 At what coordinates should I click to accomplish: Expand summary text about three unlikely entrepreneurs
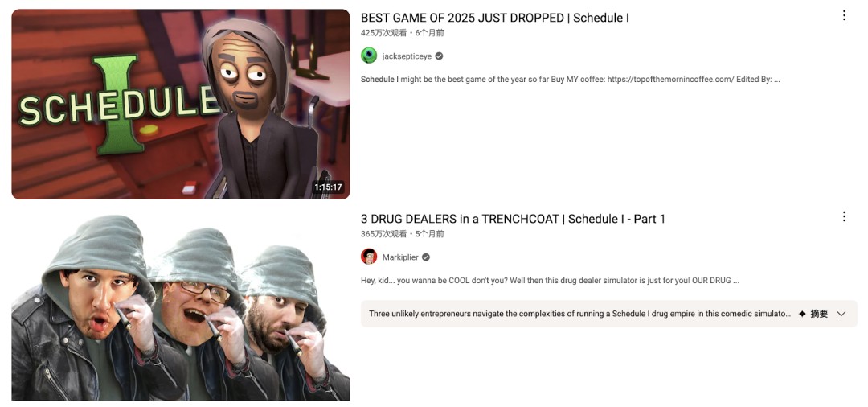pos(579,314)
